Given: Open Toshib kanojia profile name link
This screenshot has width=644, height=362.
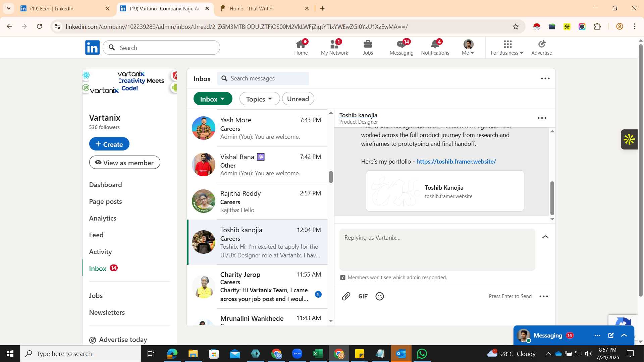Looking at the screenshot, I should 358,115.
